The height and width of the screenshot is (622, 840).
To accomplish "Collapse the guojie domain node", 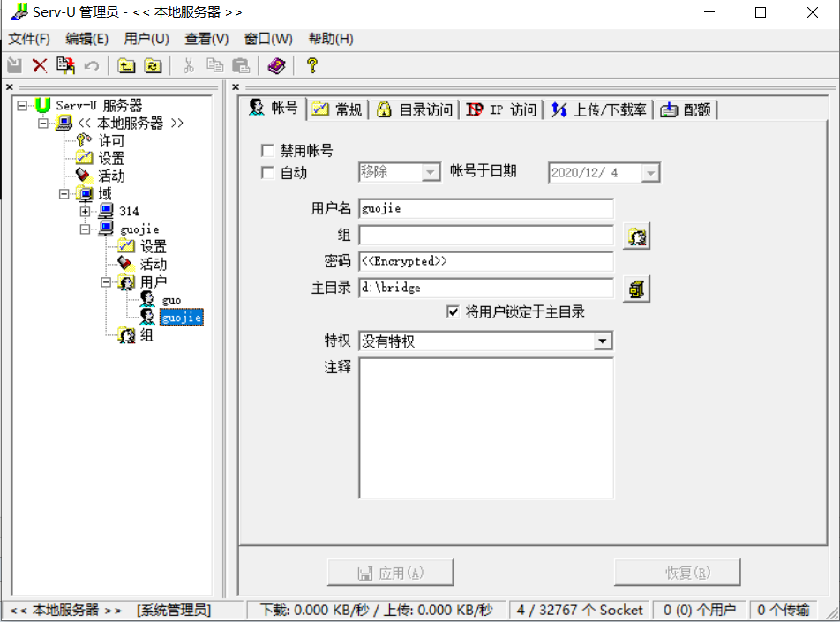I will click(x=85, y=229).
